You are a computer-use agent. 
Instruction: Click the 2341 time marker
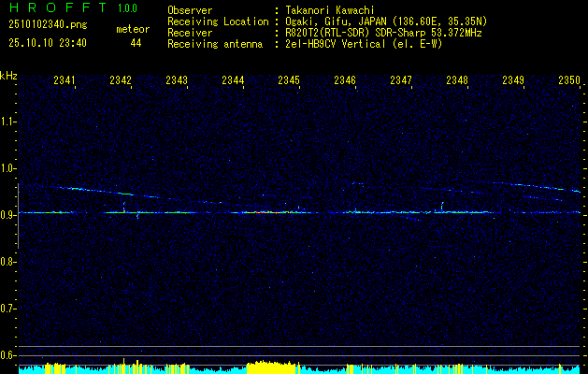pos(65,81)
